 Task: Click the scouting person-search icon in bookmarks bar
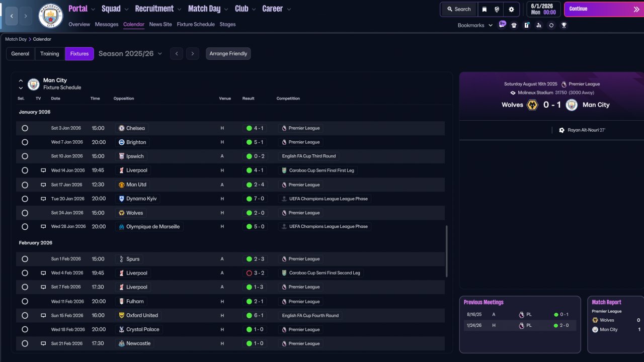pyautogui.click(x=539, y=25)
